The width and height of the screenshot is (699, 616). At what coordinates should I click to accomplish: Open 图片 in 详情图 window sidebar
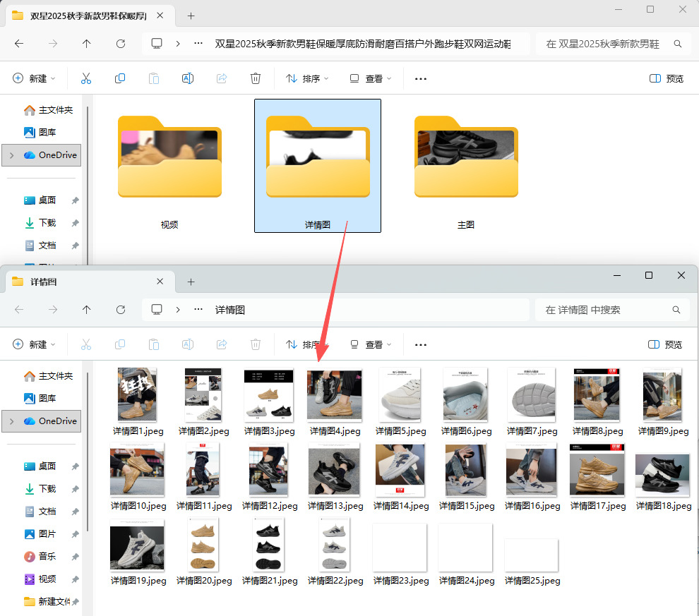(40, 533)
